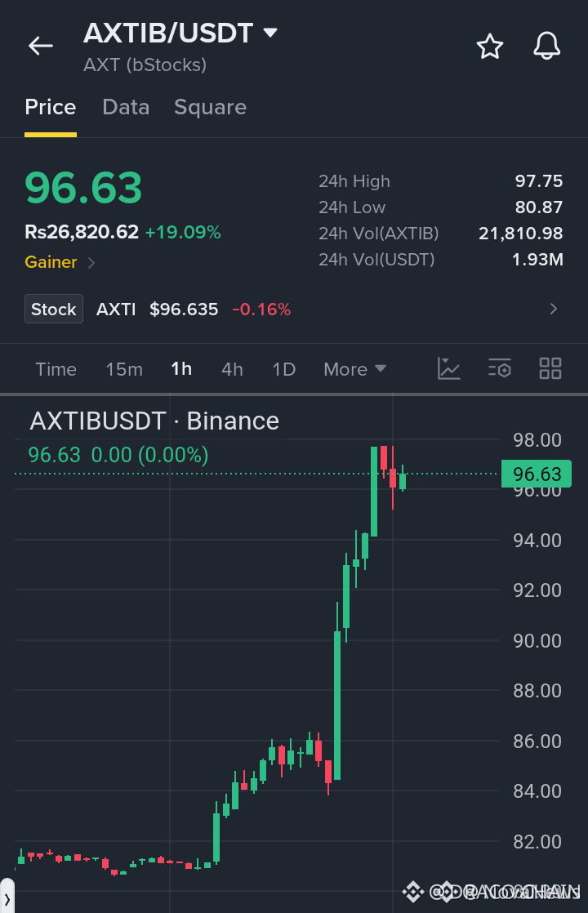Select the Time chart view

(56, 369)
